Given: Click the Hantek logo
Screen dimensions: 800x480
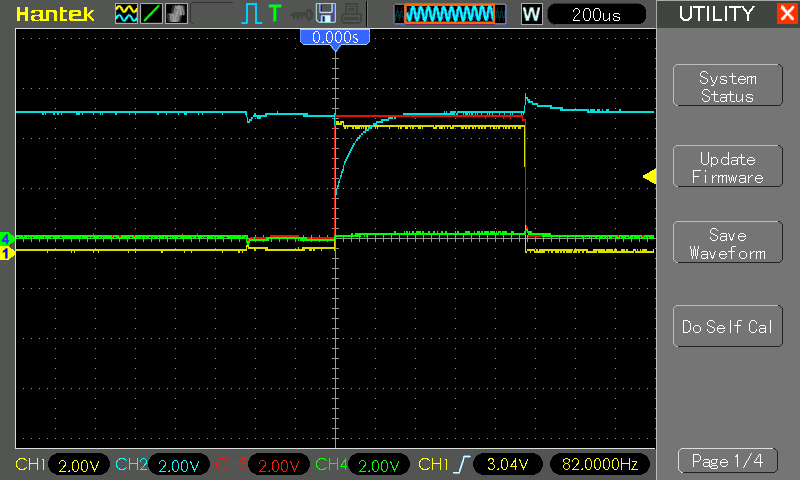Looking at the screenshot, I should [x=55, y=14].
